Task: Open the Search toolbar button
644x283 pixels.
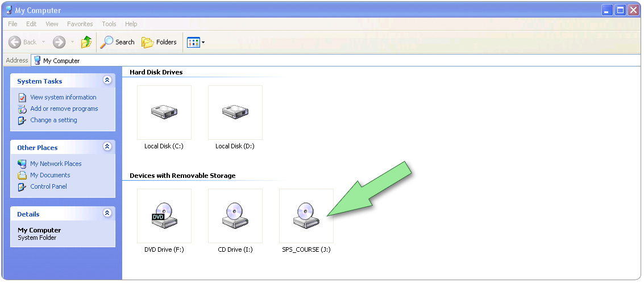Action: [x=118, y=42]
